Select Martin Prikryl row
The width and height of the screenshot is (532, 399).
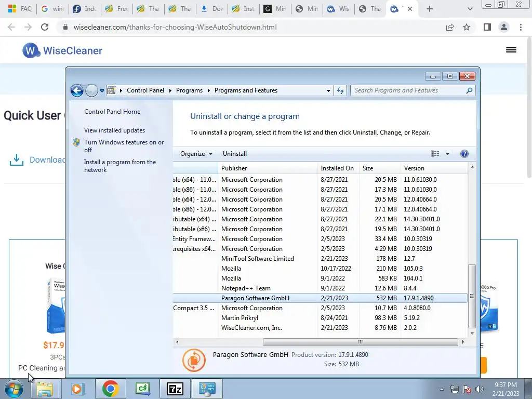320,317
